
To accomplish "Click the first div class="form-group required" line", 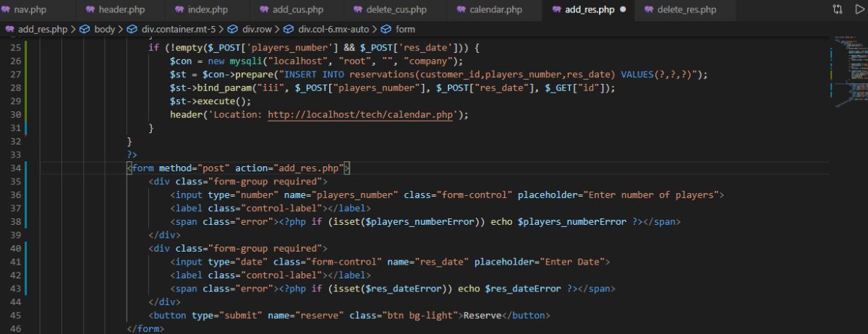I will [238, 181].
